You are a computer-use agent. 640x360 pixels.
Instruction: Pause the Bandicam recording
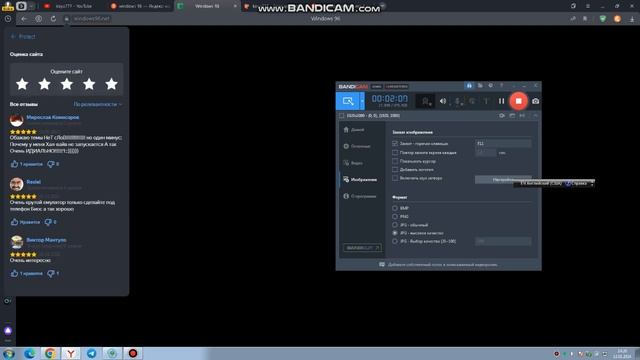(x=501, y=101)
